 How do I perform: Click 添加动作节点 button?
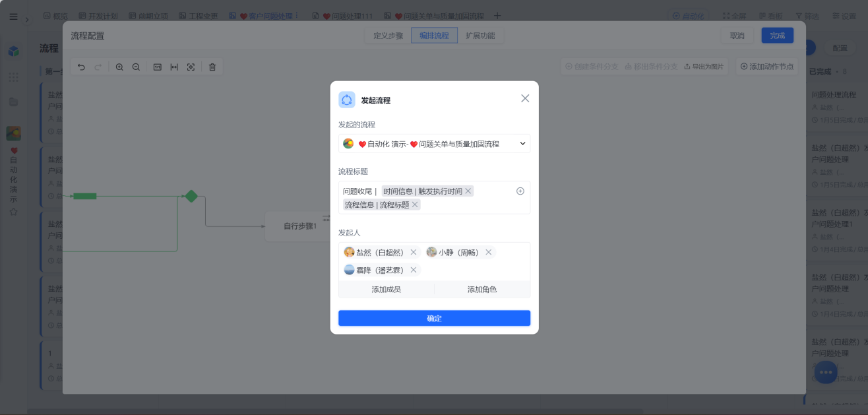point(766,67)
